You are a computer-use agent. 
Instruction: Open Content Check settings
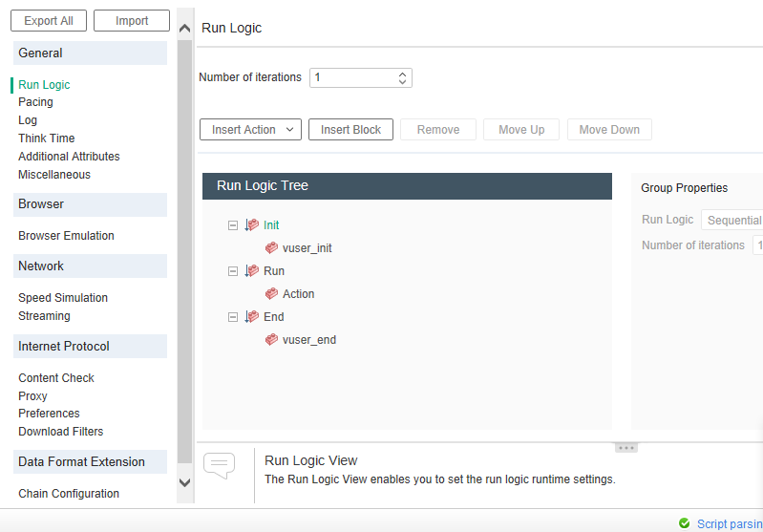(56, 377)
